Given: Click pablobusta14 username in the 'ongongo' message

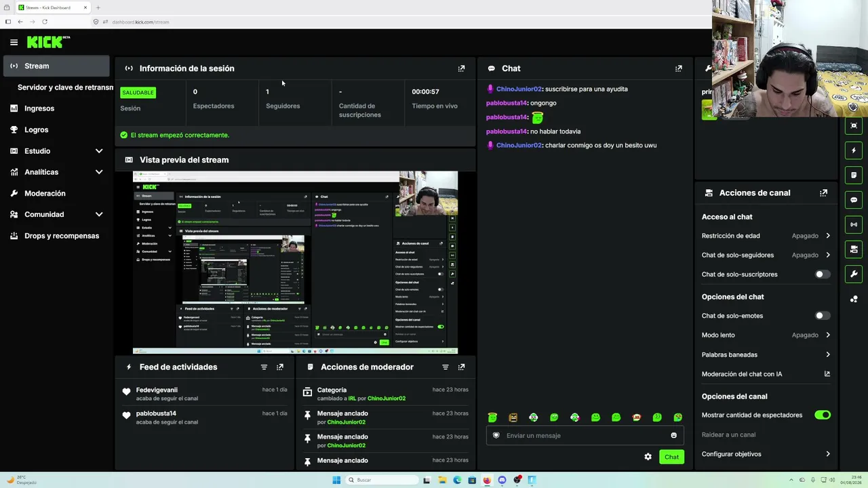Looking at the screenshot, I should click(x=507, y=103).
